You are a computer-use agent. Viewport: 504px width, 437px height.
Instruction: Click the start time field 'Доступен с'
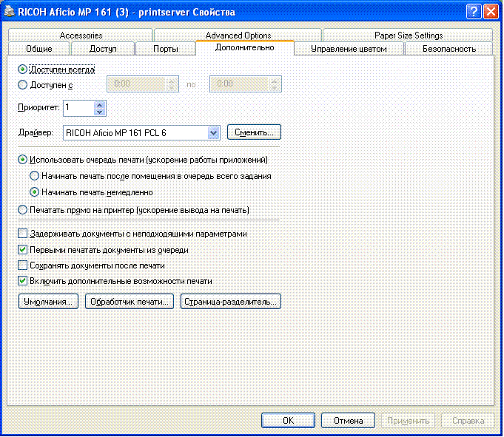(x=142, y=84)
